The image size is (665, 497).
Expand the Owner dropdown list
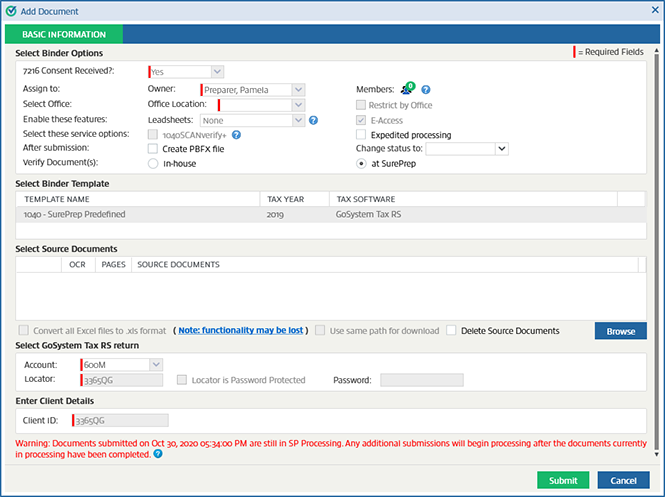pos(297,90)
